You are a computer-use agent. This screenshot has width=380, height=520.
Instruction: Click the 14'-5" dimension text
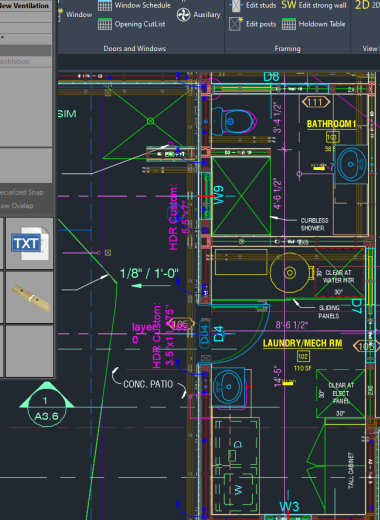[x=278, y=377]
